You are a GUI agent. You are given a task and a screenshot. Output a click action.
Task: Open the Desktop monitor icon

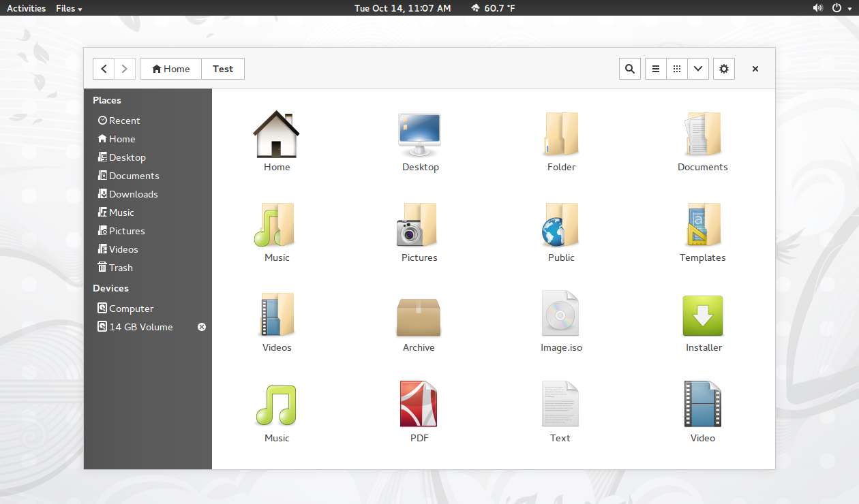(x=419, y=134)
